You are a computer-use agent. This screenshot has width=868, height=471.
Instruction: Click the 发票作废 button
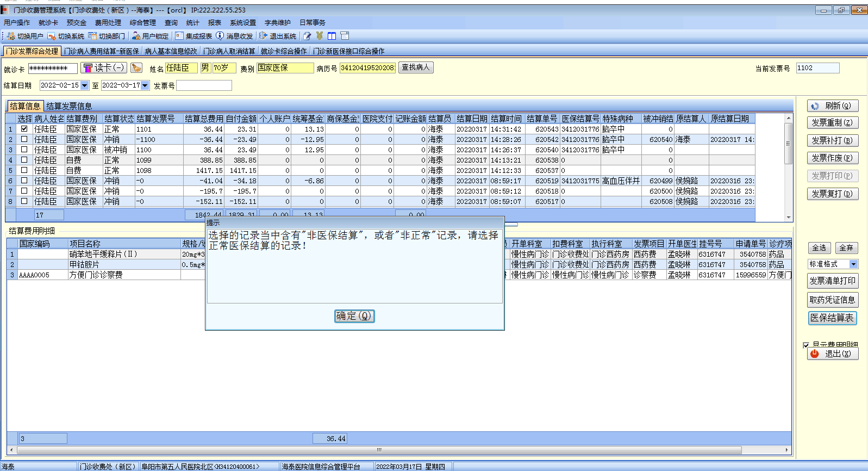pyautogui.click(x=833, y=158)
